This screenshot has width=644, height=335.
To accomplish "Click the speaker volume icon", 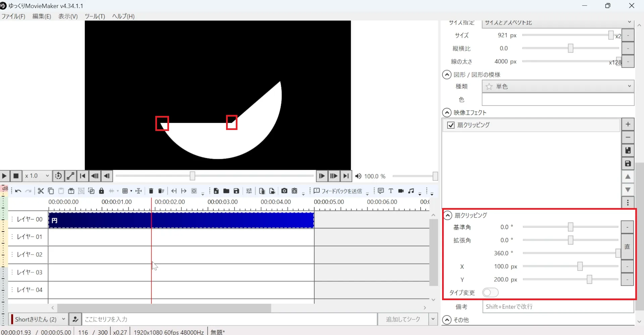I will click(358, 176).
